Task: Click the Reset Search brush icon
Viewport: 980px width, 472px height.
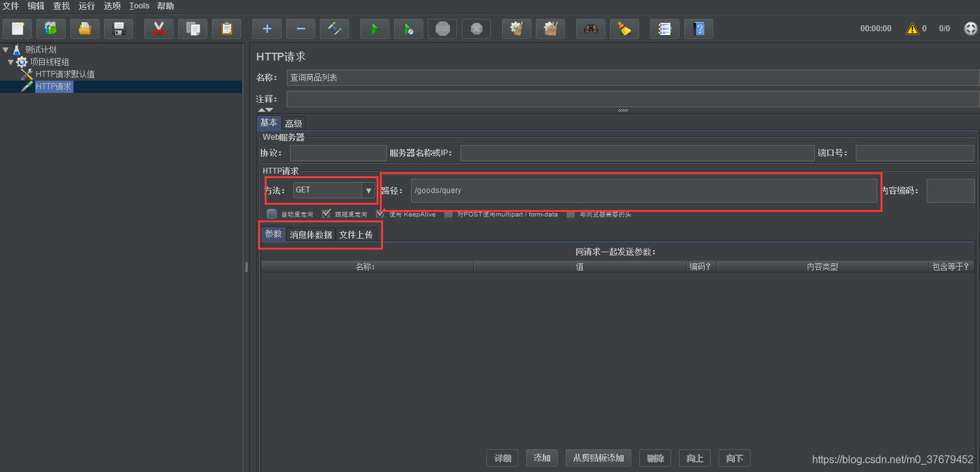Action: 624,29
